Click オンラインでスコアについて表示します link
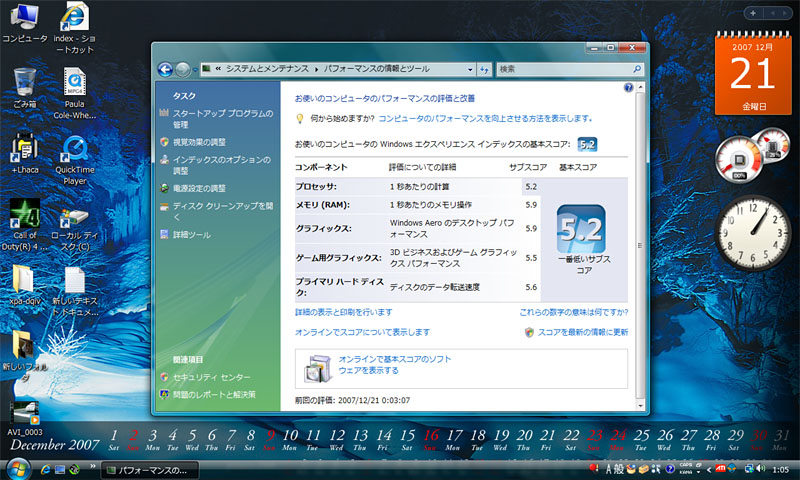The width and height of the screenshot is (800, 480). (x=362, y=332)
